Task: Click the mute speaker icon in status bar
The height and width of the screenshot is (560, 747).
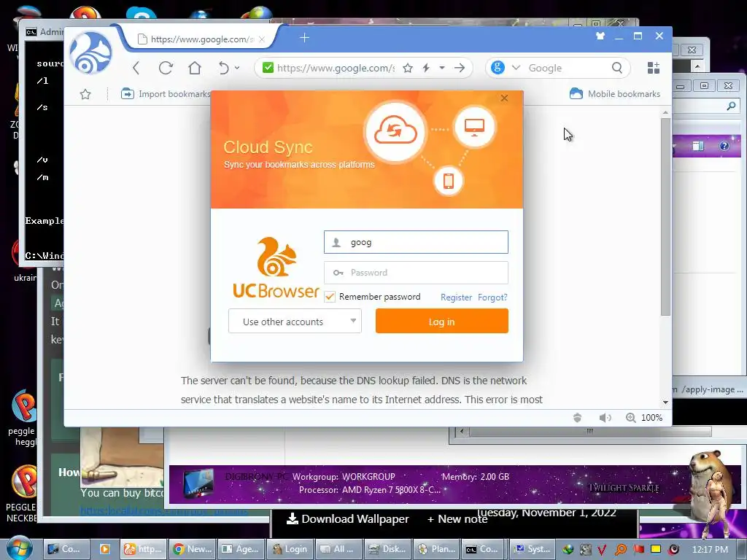Action: 605,418
